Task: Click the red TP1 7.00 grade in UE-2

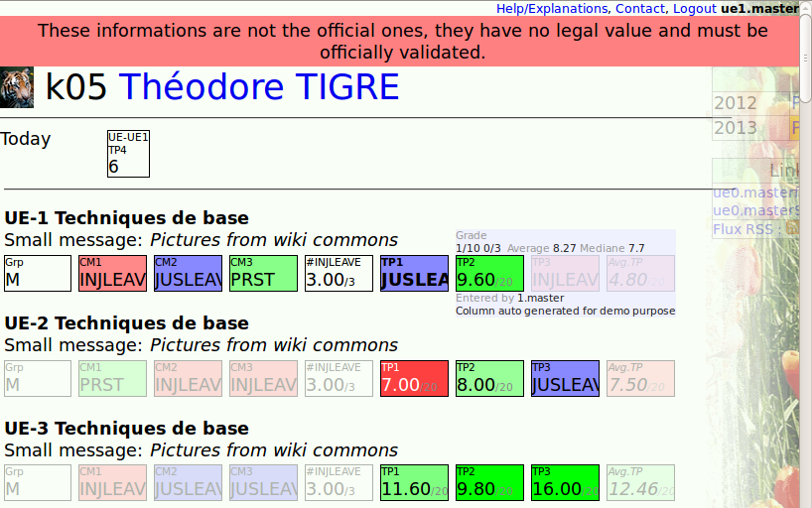Action: coord(414,378)
